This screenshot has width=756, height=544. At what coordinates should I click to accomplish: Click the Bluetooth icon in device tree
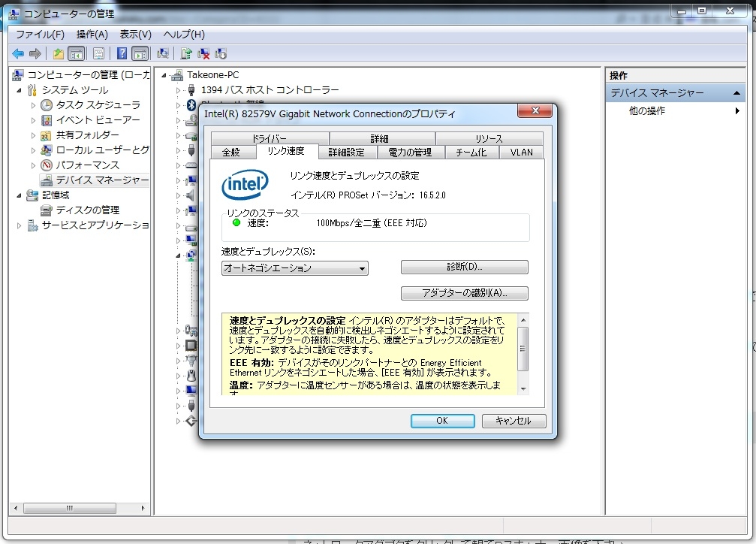click(191, 105)
